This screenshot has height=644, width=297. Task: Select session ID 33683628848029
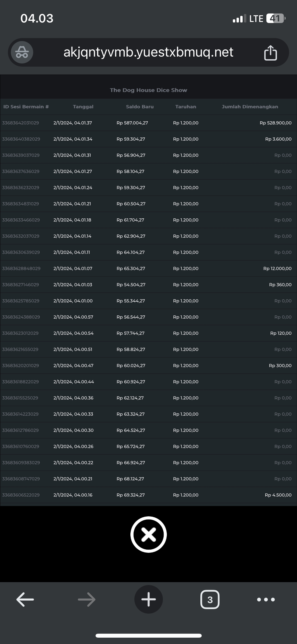(21, 269)
